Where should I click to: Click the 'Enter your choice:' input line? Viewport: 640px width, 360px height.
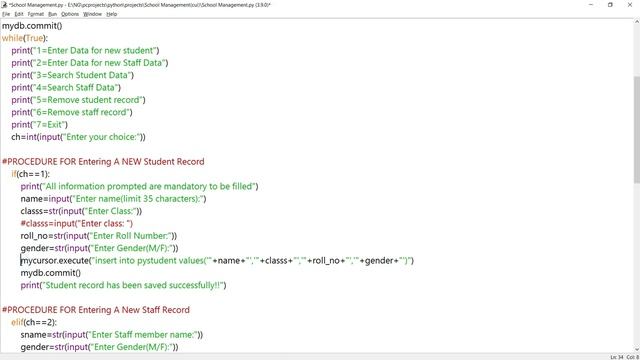[x=78, y=137]
